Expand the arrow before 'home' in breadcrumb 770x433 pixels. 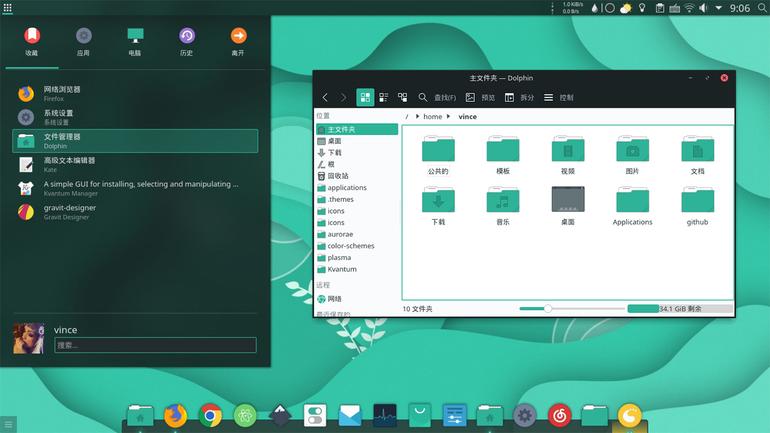[x=417, y=116]
